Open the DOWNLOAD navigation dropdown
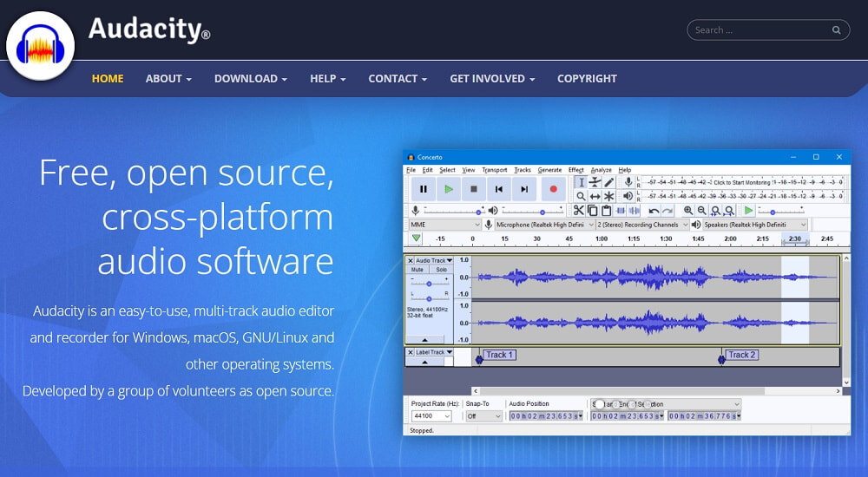The height and width of the screenshot is (477, 868). click(x=251, y=79)
